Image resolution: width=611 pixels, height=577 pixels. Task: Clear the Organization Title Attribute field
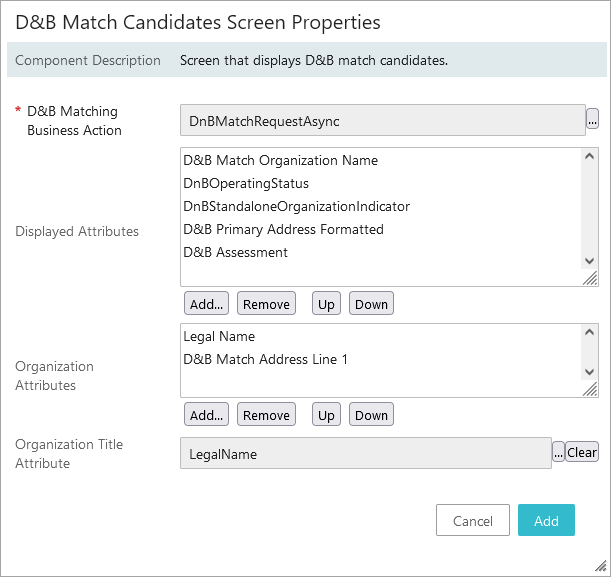pos(582,453)
